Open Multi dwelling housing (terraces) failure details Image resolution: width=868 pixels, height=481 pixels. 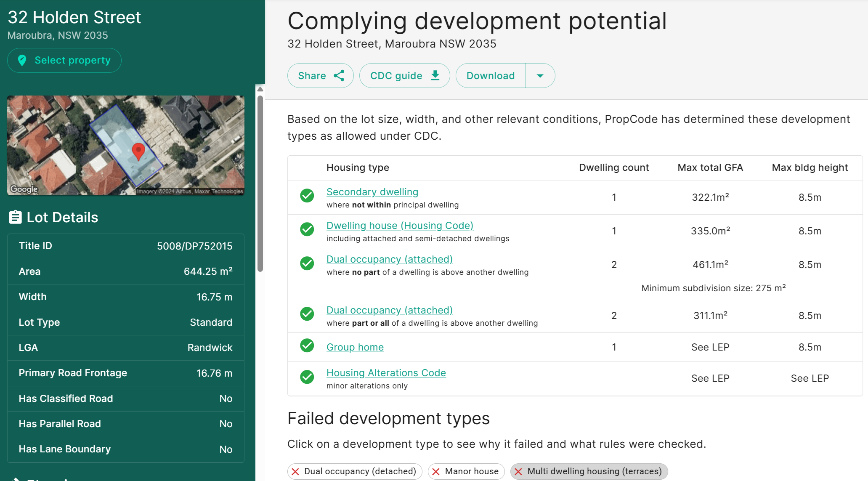coord(589,471)
